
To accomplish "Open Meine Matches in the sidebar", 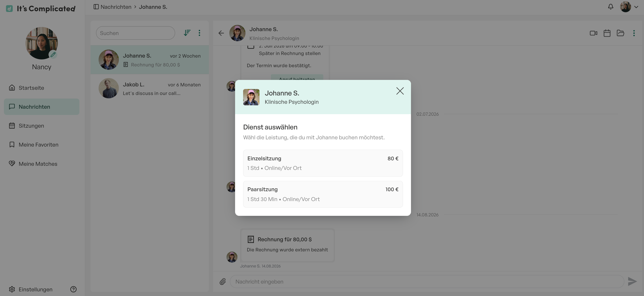I will [x=42, y=164].
